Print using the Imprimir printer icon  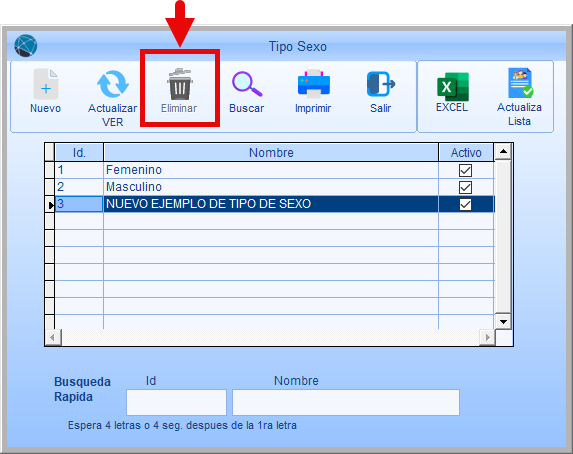tap(314, 84)
